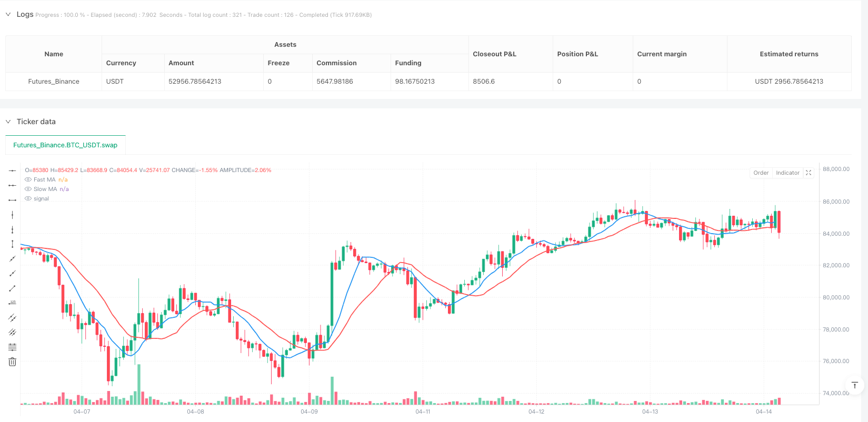The width and height of the screenshot is (868, 422).
Task: Toggle the signal indicator eye icon
Action: point(28,198)
